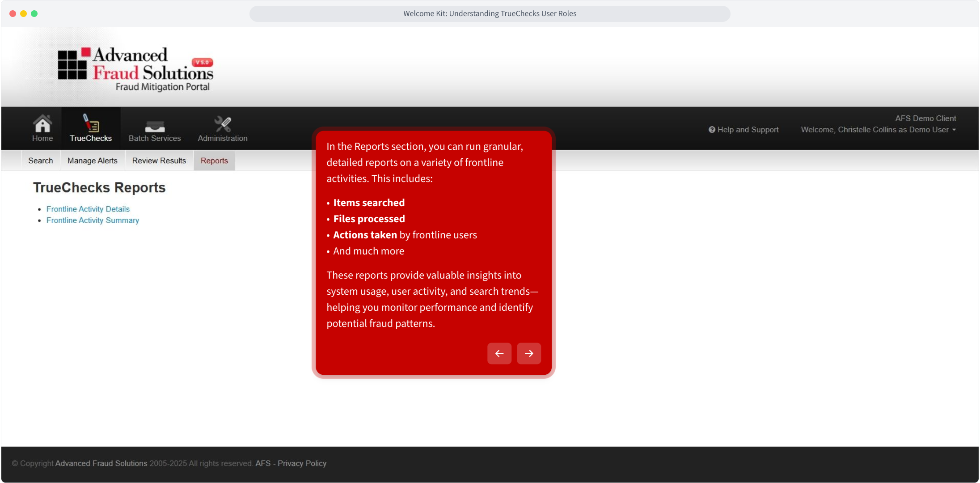This screenshot has height=483, width=980.
Task: Open the TrueChecks pen-and-check icon
Action: click(91, 123)
